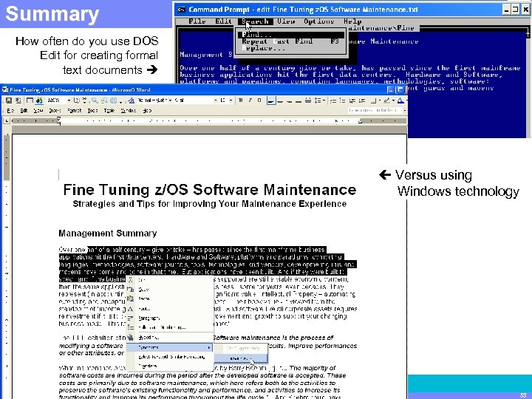Expand the Synonyms submenu arrow
This screenshot has height=399, width=532.
(208, 347)
